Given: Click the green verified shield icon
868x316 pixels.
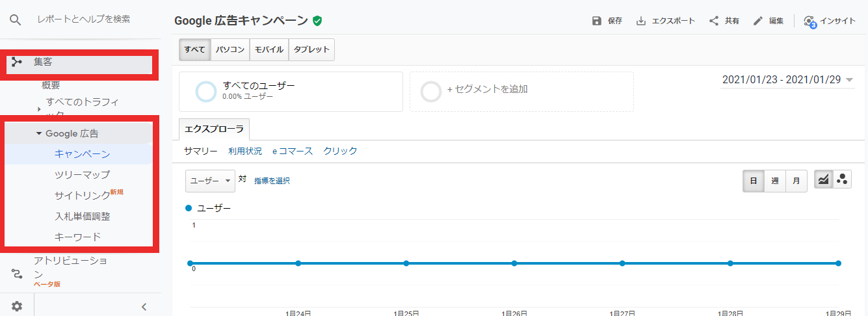Looking at the screenshot, I should 317,21.
